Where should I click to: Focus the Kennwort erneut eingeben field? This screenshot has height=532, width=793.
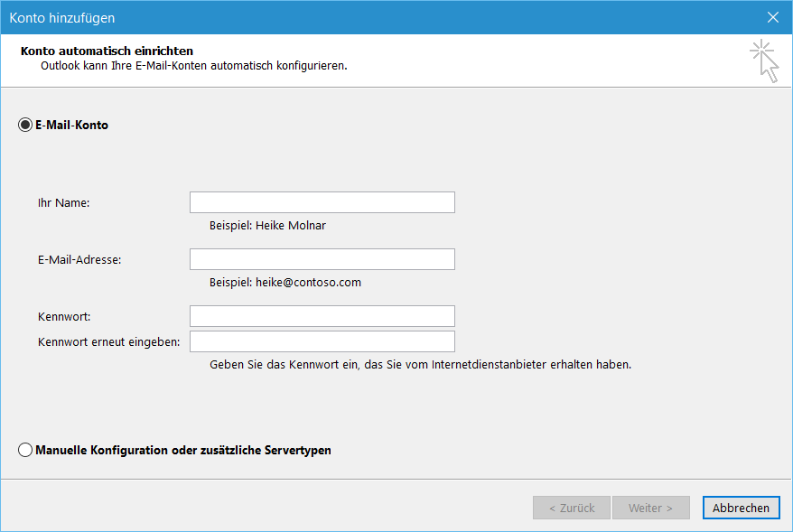pos(322,341)
